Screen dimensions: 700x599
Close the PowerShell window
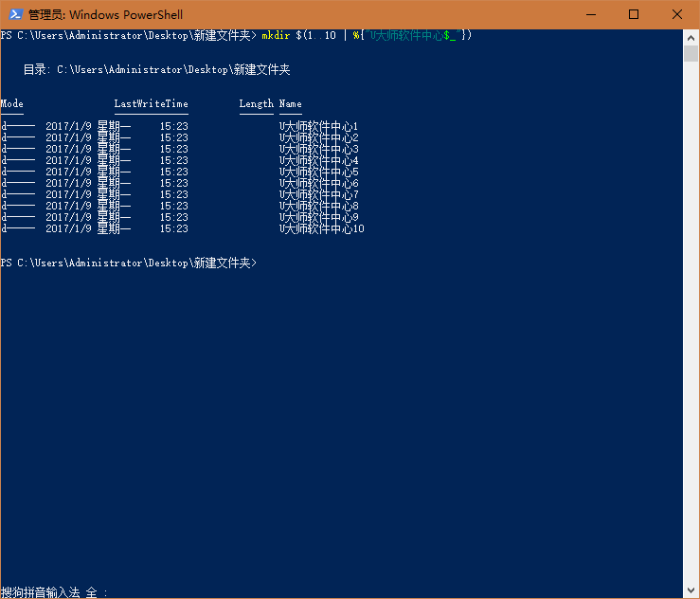[x=677, y=14]
